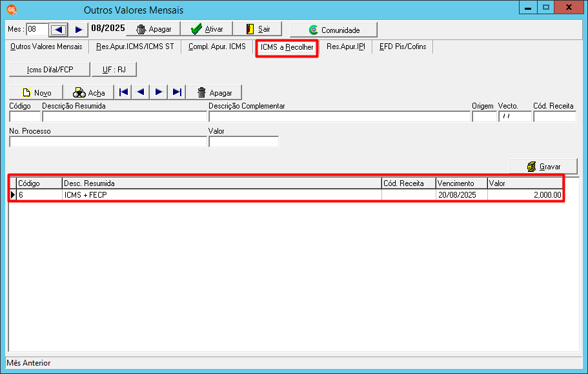The width and height of the screenshot is (588, 374).
Task: Click the top Apagar trash button
Action: (x=154, y=29)
